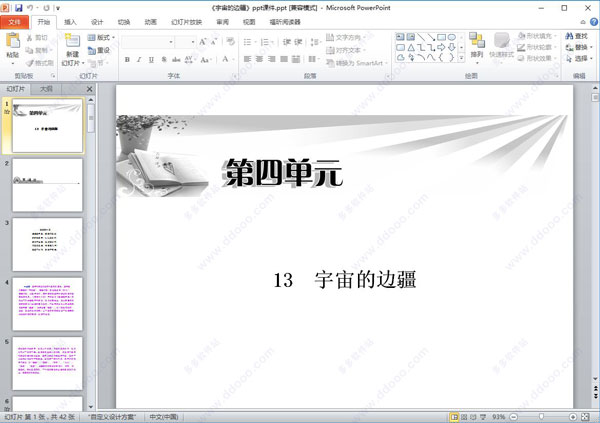The image size is (600, 423).
Task: Click the Arrange (排列) icon
Action: click(477, 40)
